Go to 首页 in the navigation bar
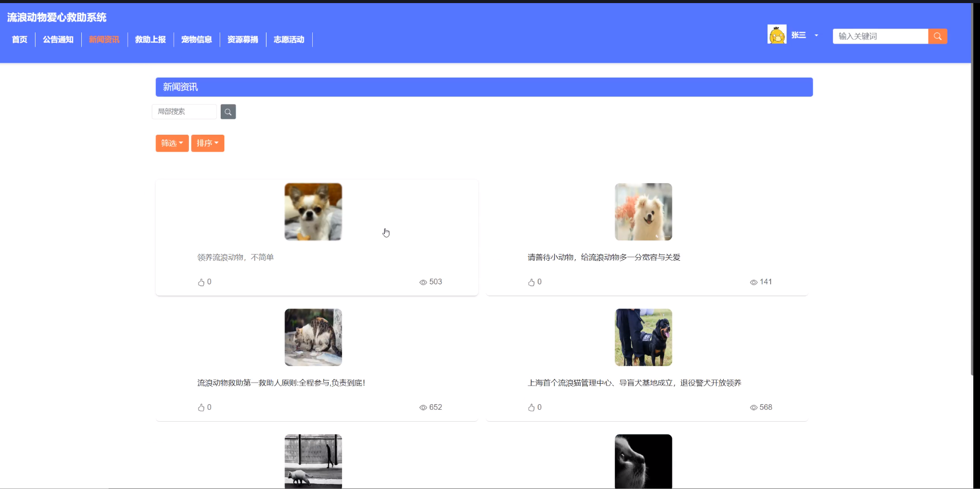980x489 pixels. coord(20,40)
